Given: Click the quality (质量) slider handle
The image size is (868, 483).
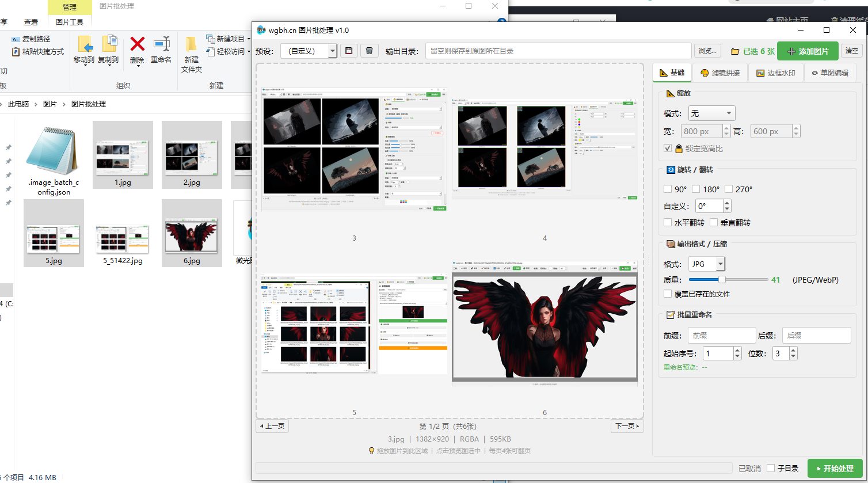Looking at the screenshot, I should (722, 280).
